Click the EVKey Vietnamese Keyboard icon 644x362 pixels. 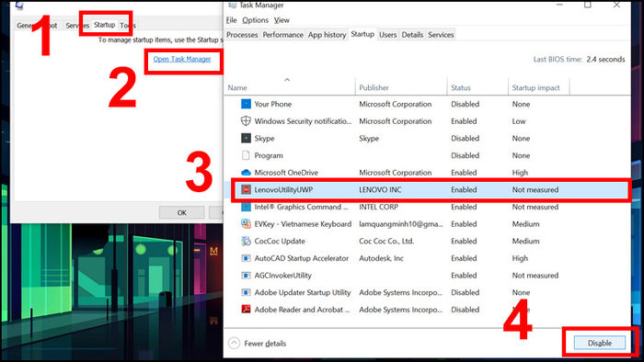246,224
